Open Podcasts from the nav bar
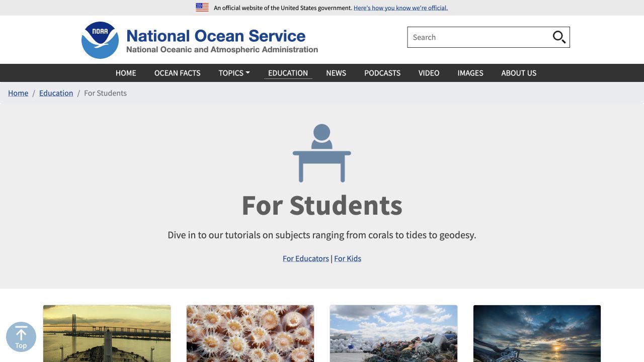The width and height of the screenshot is (644, 362). coord(382,73)
